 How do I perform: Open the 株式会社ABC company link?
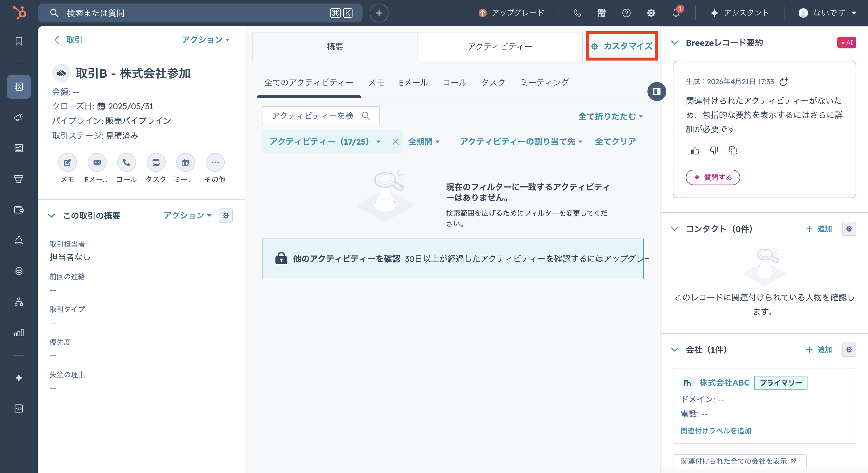tap(724, 383)
